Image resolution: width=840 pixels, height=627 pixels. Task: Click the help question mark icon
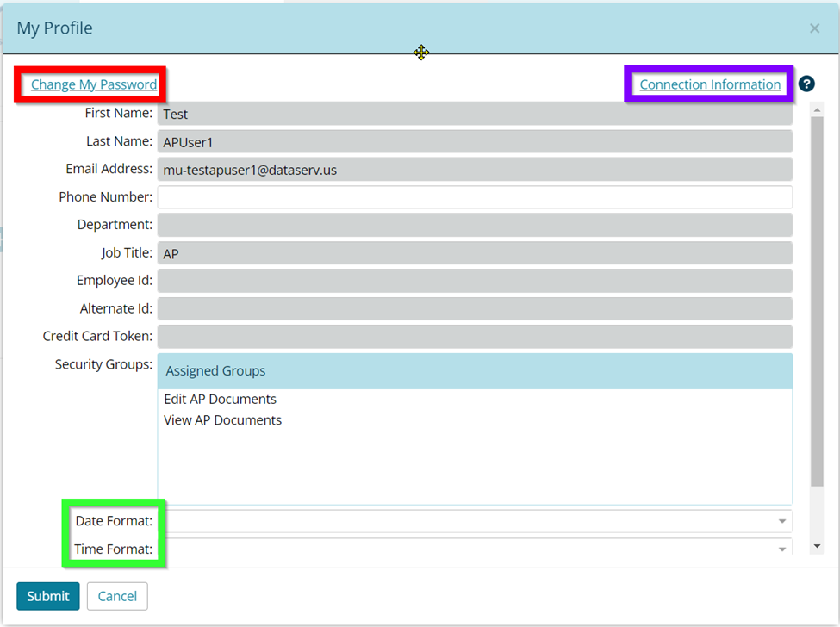(x=806, y=84)
